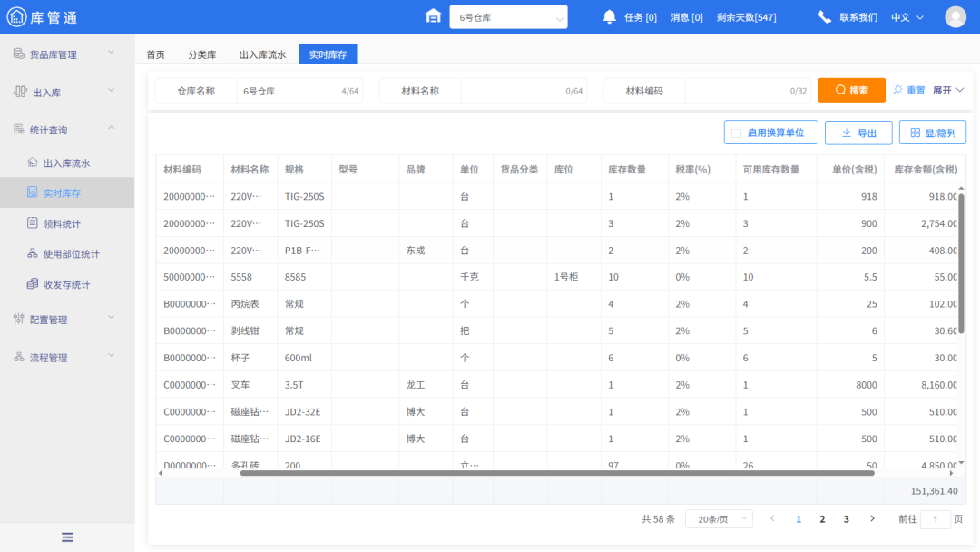Viewport: 980px width, 552px height.
Task: Select the 实时库存 tab
Action: (328, 54)
